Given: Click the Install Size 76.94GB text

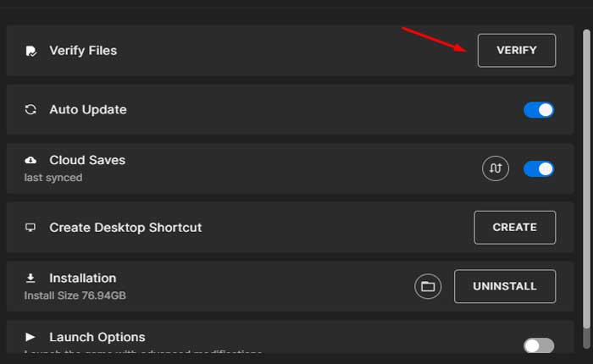Looking at the screenshot, I should (x=75, y=295).
